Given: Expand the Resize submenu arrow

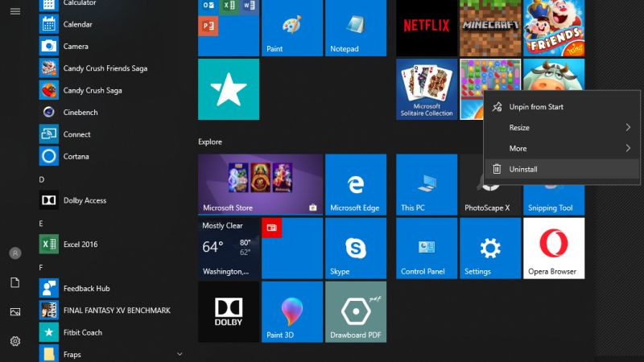Looking at the screenshot, I should point(628,128).
